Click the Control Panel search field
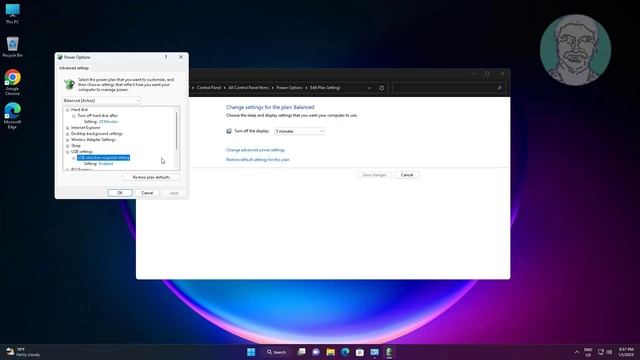 tap(449, 88)
